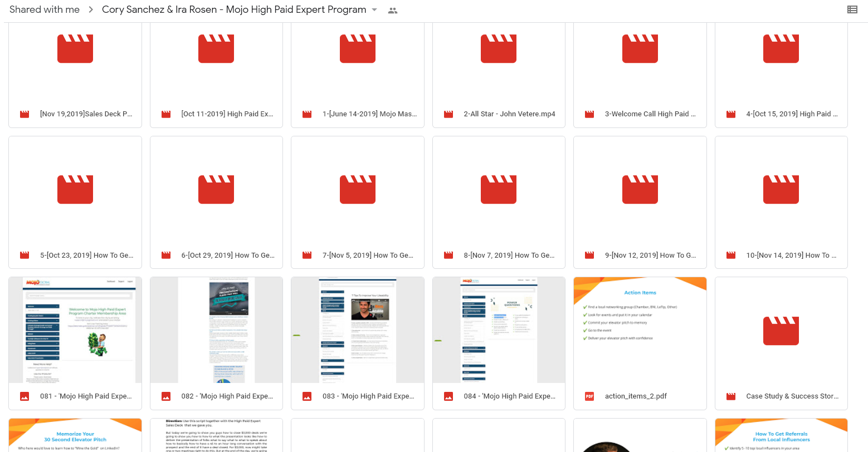Screen dimensions: 868x452
Task: Open 5-[Oct 23, 2019] How To Ge... preview
Action: pyautogui.click(x=75, y=189)
